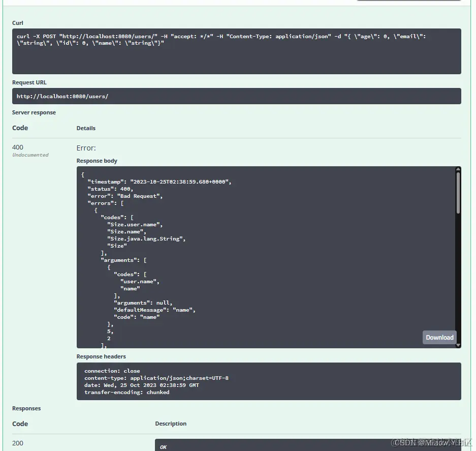Click the "error": "Bad Request" line
This screenshot has width=476, height=451.
point(125,196)
